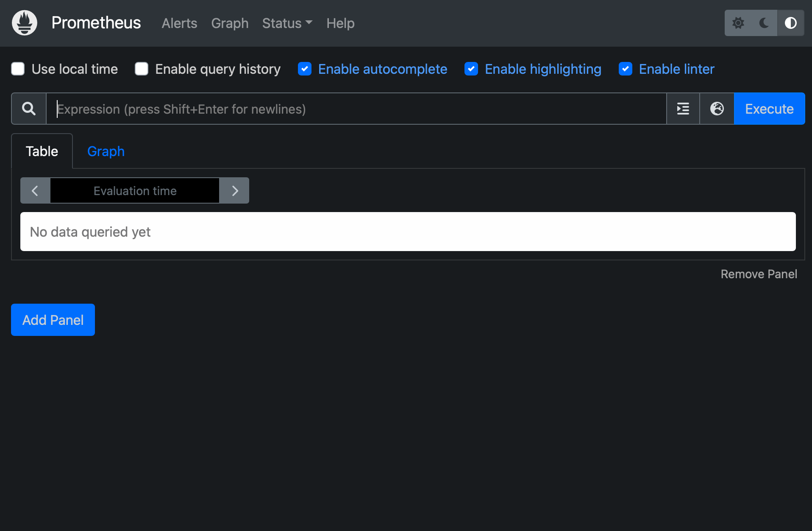Screen dimensions: 812x531
Task: Click the Evaluation time field
Action: click(x=135, y=190)
